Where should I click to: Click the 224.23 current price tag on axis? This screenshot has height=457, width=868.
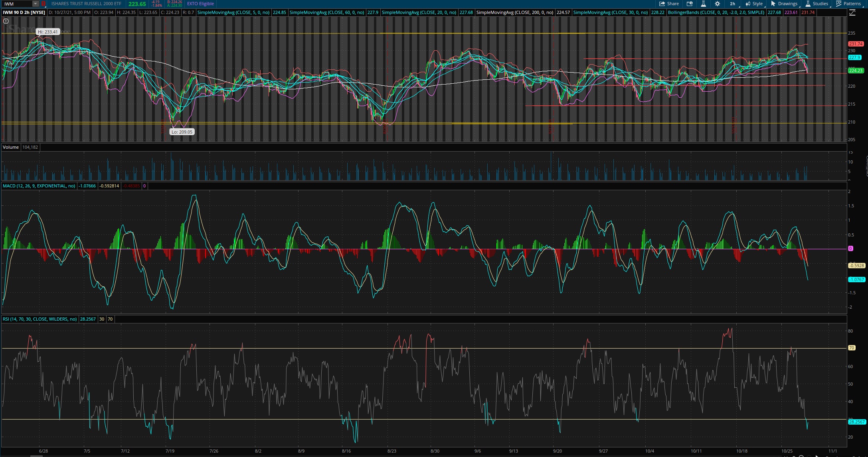[x=856, y=71]
